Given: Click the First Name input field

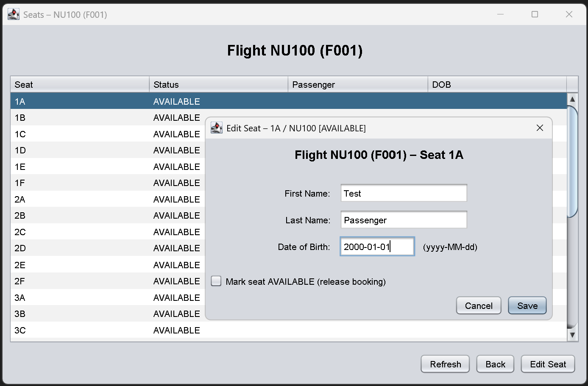Looking at the screenshot, I should click(403, 194).
